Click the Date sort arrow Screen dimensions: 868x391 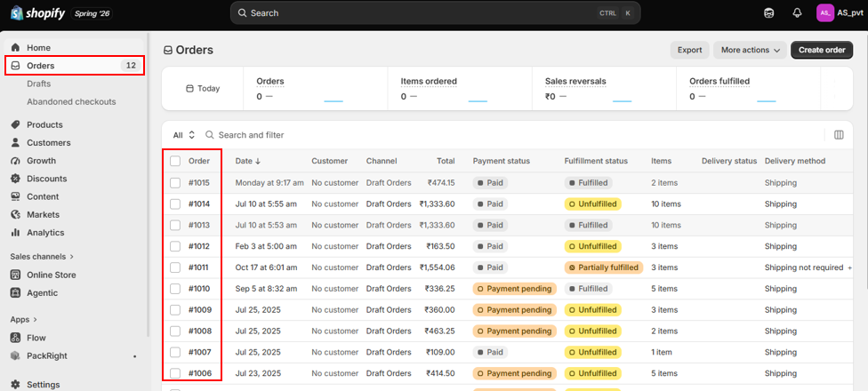click(258, 161)
